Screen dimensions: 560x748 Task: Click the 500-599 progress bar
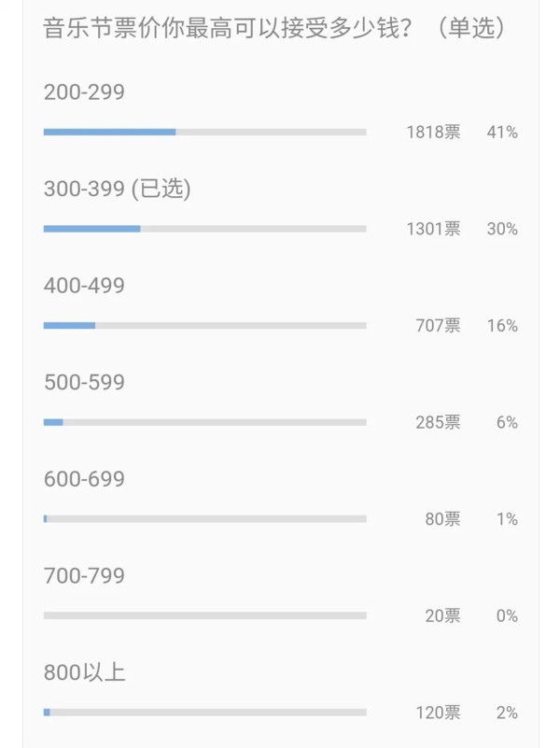(x=205, y=423)
